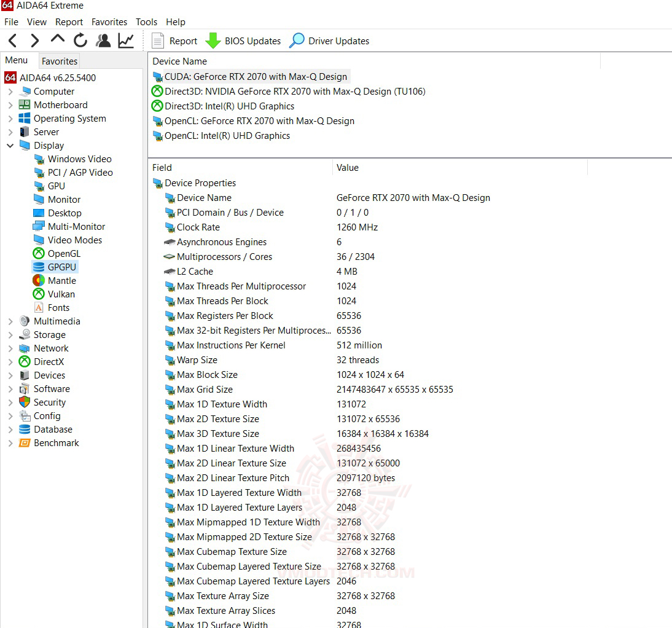Select OpenCL: Intel(R) UHD Graphics device

click(221, 136)
